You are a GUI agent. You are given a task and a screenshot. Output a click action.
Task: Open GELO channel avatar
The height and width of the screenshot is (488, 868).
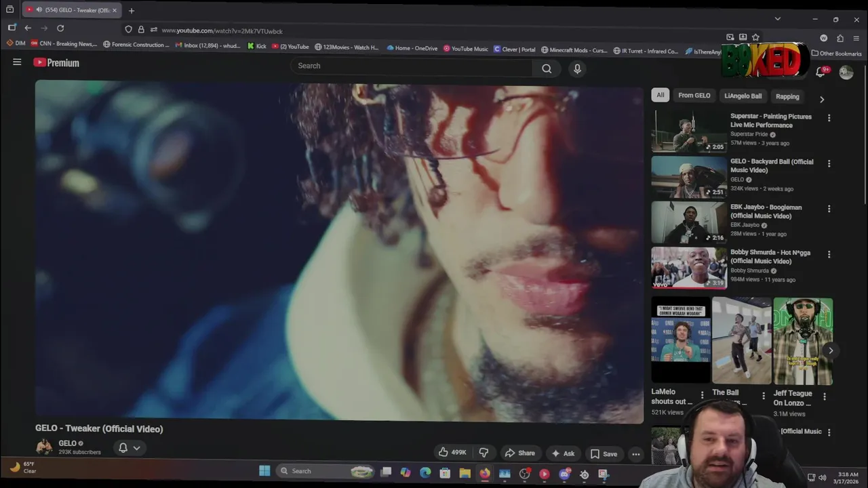44,447
